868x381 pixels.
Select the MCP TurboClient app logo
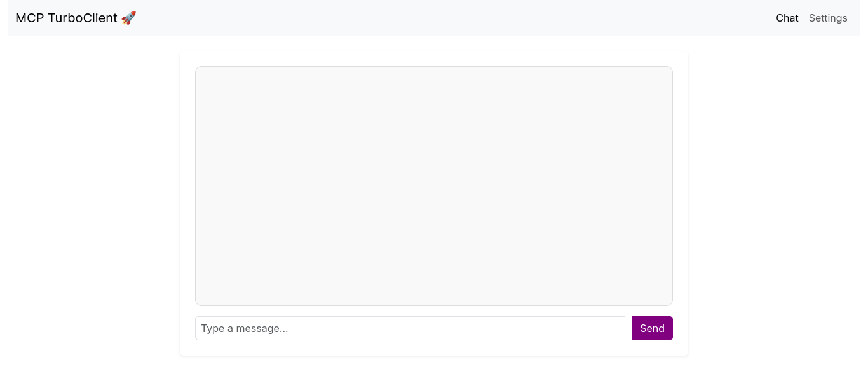point(76,18)
